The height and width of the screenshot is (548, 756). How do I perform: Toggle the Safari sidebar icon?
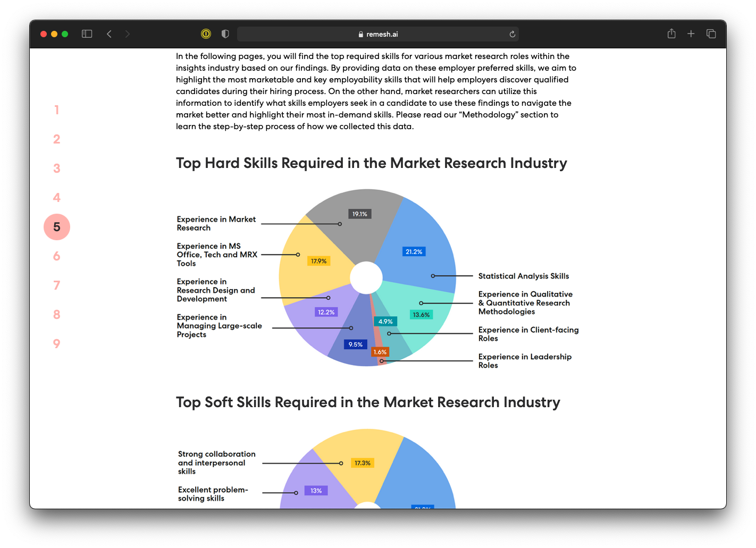87,34
